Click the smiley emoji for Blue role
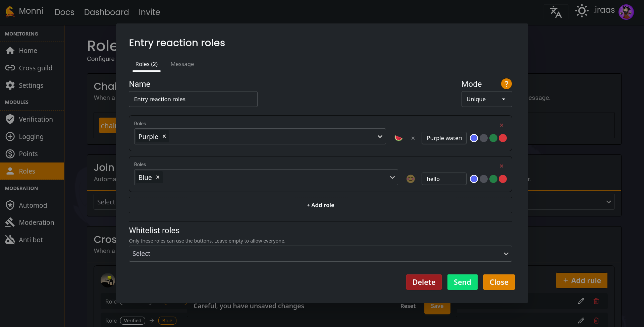The width and height of the screenshot is (644, 327). (x=411, y=179)
